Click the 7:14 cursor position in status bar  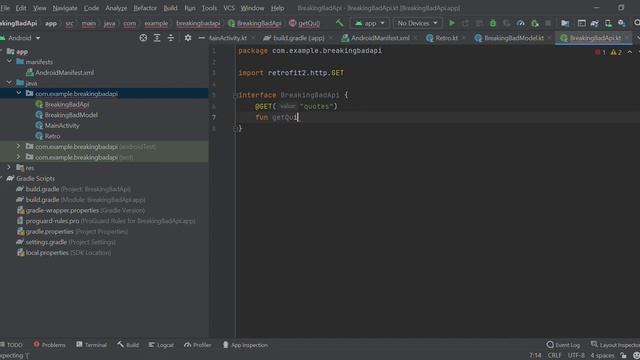pyautogui.click(x=535, y=356)
